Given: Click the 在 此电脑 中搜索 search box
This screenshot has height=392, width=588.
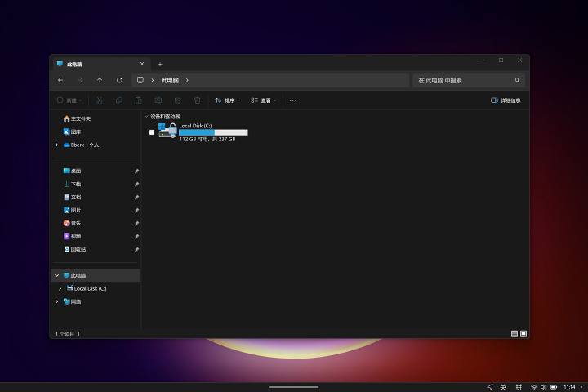Looking at the screenshot, I should pos(461,80).
